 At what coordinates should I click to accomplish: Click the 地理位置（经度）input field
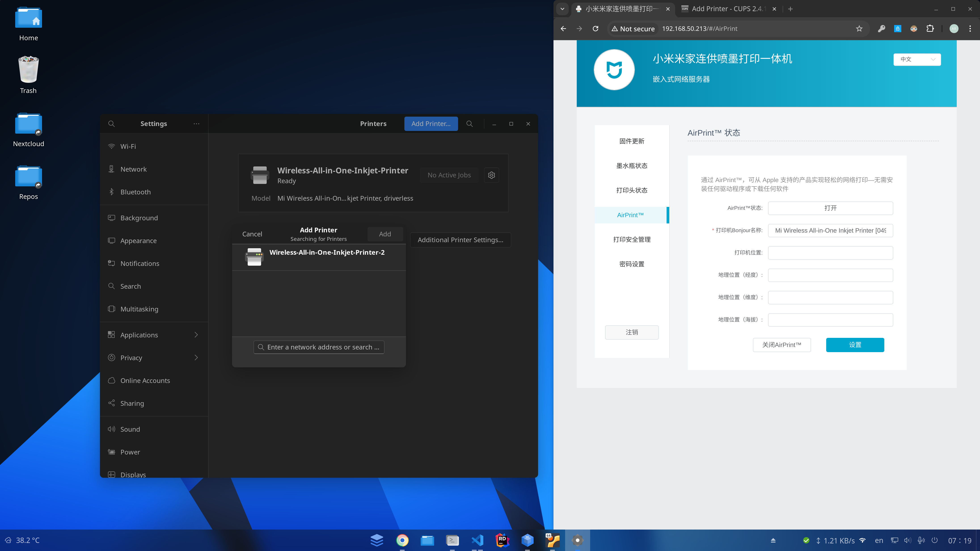tap(830, 275)
